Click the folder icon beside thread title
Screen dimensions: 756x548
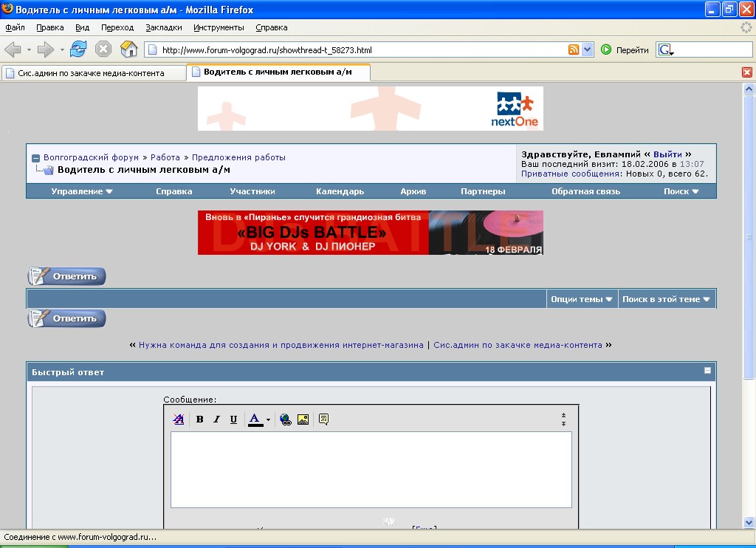pos(48,170)
